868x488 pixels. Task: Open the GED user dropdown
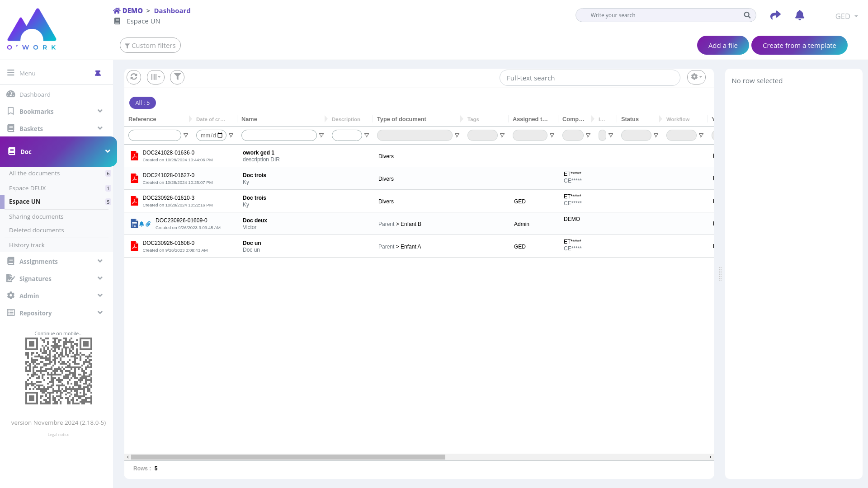click(846, 16)
